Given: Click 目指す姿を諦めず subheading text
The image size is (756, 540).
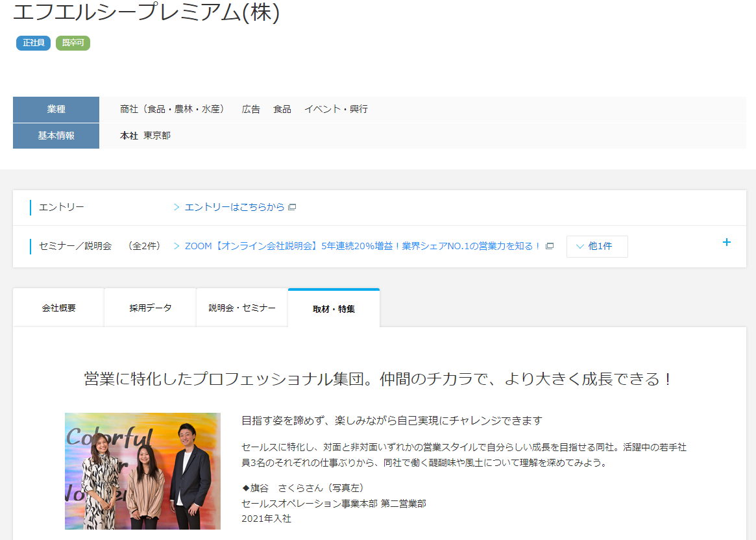Looking at the screenshot, I should [x=392, y=421].
